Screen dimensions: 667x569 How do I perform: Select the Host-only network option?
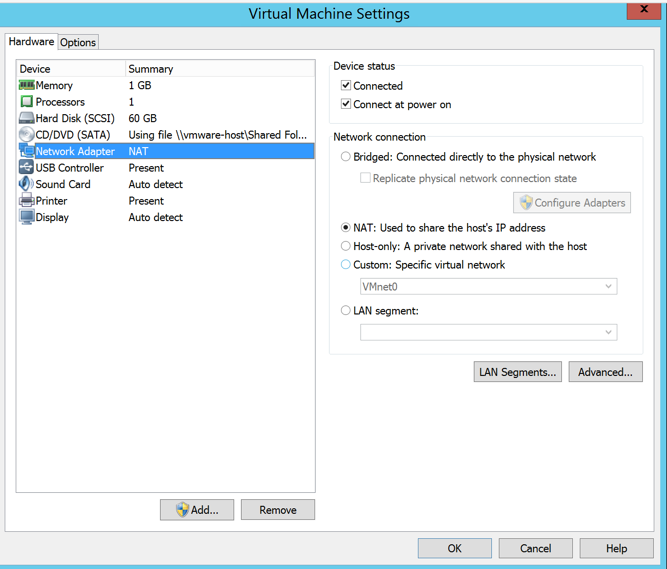[345, 246]
